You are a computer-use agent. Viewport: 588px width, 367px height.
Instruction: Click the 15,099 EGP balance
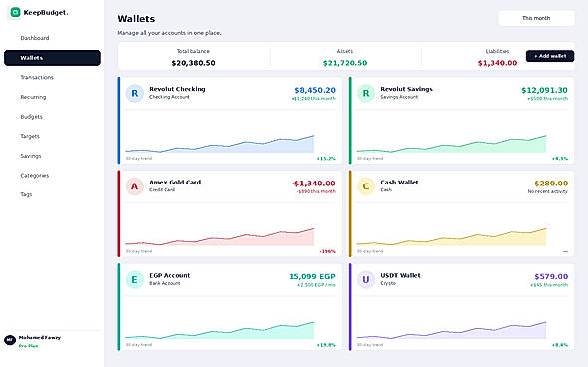coord(312,277)
